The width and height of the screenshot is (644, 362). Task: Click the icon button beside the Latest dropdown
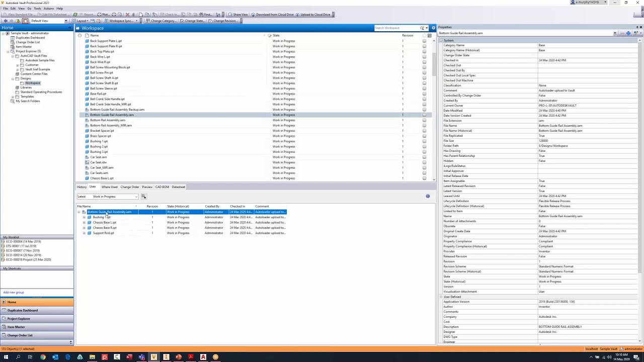click(x=143, y=197)
